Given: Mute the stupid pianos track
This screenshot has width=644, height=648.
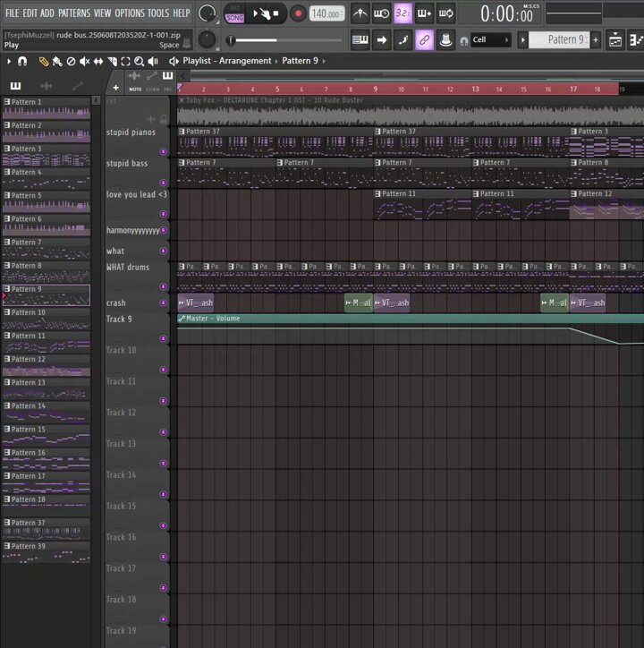Looking at the screenshot, I should tap(163, 151).
